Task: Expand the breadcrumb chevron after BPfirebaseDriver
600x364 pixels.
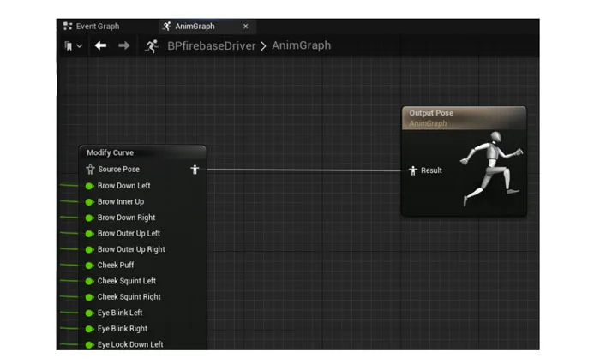Action: click(x=263, y=46)
